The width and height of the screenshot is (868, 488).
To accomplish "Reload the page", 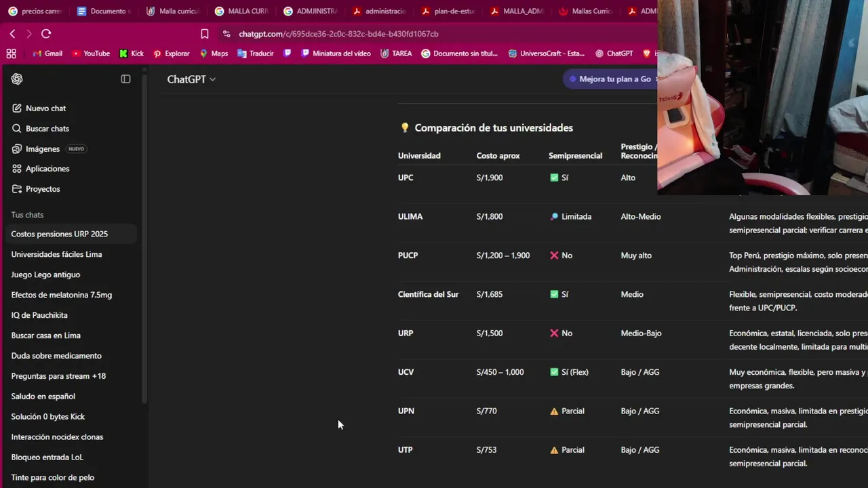I will (x=46, y=34).
